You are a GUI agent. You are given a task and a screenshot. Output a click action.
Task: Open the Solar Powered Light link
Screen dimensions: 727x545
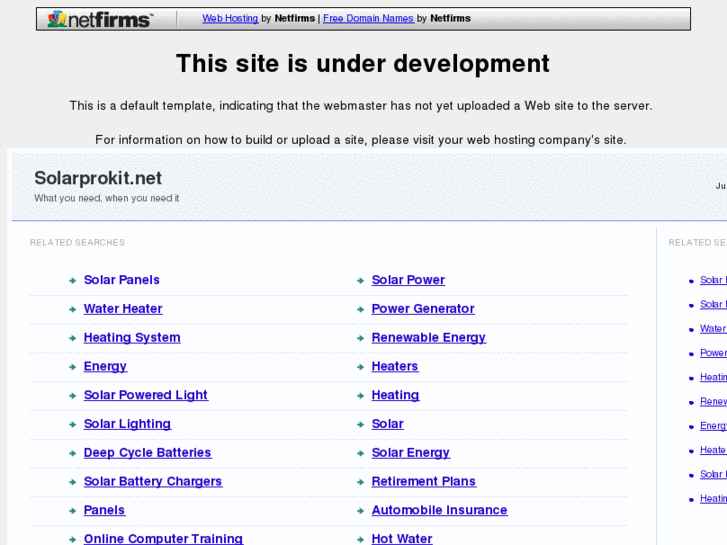pyautogui.click(x=146, y=395)
